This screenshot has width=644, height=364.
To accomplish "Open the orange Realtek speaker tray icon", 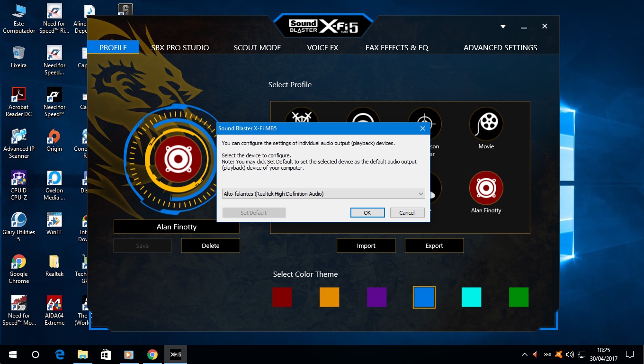I will (x=536, y=355).
